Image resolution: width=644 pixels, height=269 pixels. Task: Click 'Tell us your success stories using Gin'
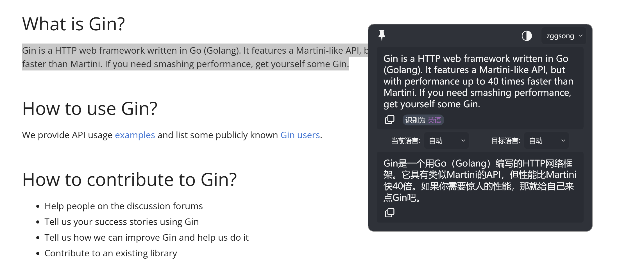122,222
